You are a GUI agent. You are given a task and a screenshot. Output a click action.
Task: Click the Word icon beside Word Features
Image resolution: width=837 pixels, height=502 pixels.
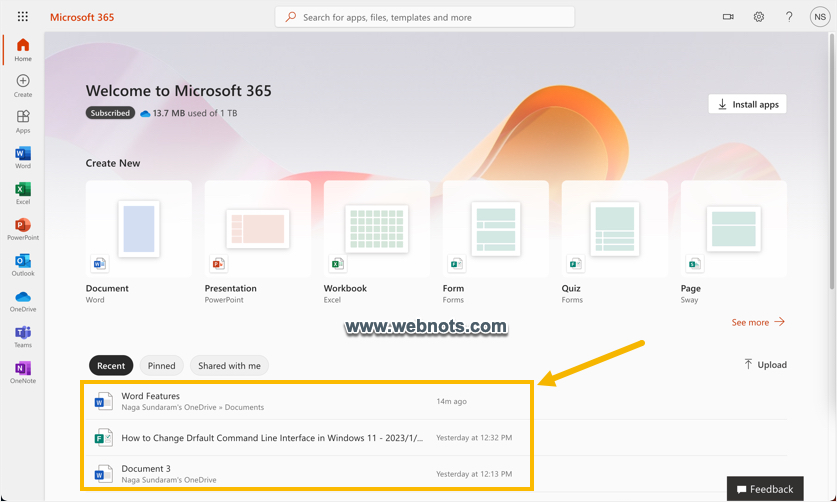(103, 401)
